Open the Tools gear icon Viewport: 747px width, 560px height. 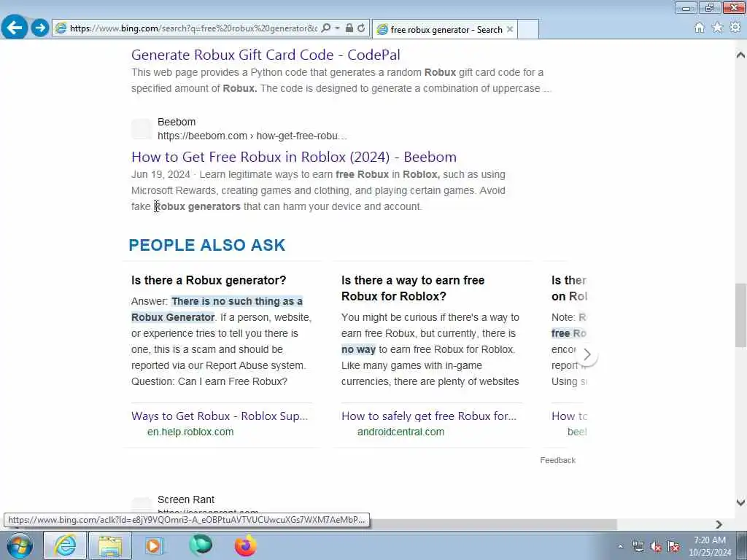(x=735, y=28)
